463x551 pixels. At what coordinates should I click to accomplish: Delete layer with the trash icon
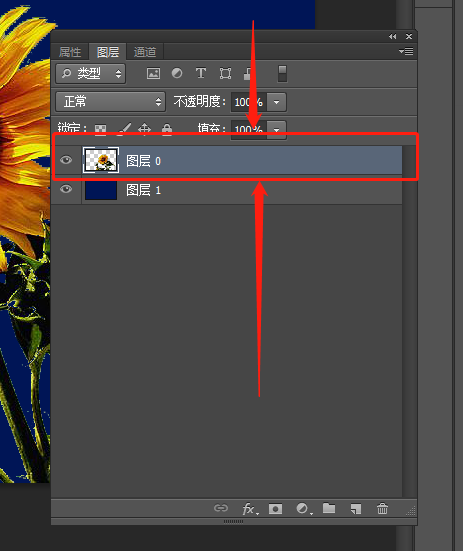pyautogui.click(x=382, y=508)
